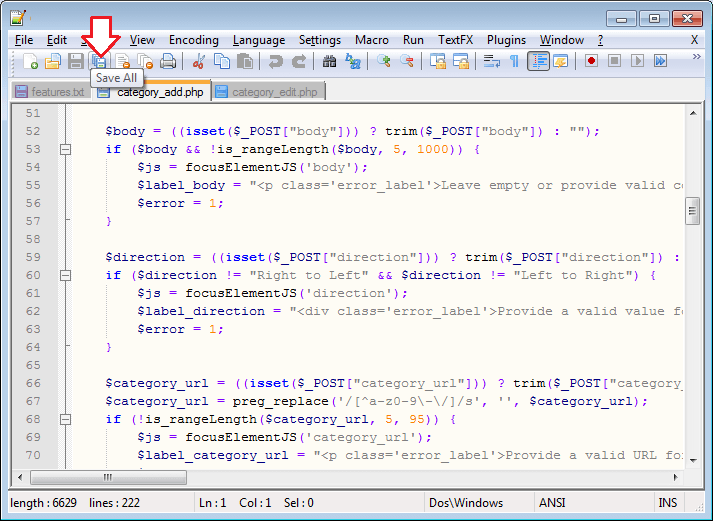Collapse the code block at line 53
The image size is (713, 521).
pos(66,149)
